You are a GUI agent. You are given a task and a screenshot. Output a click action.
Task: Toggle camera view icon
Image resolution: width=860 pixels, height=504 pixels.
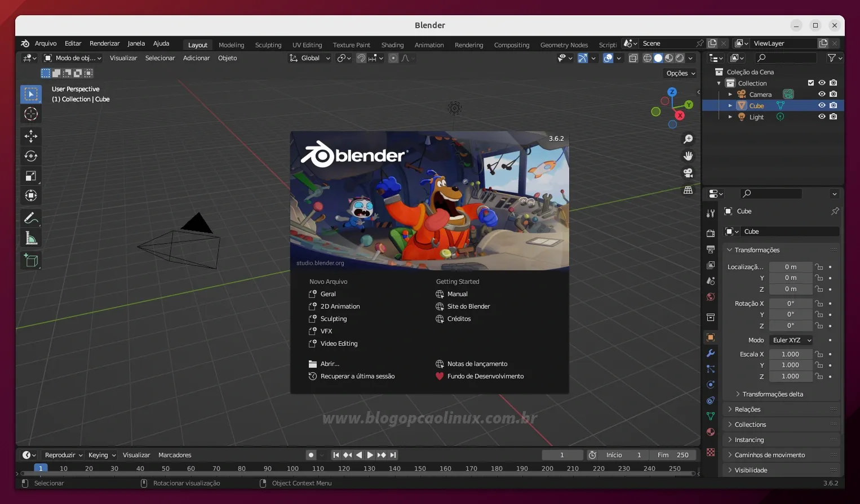click(x=688, y=173)
